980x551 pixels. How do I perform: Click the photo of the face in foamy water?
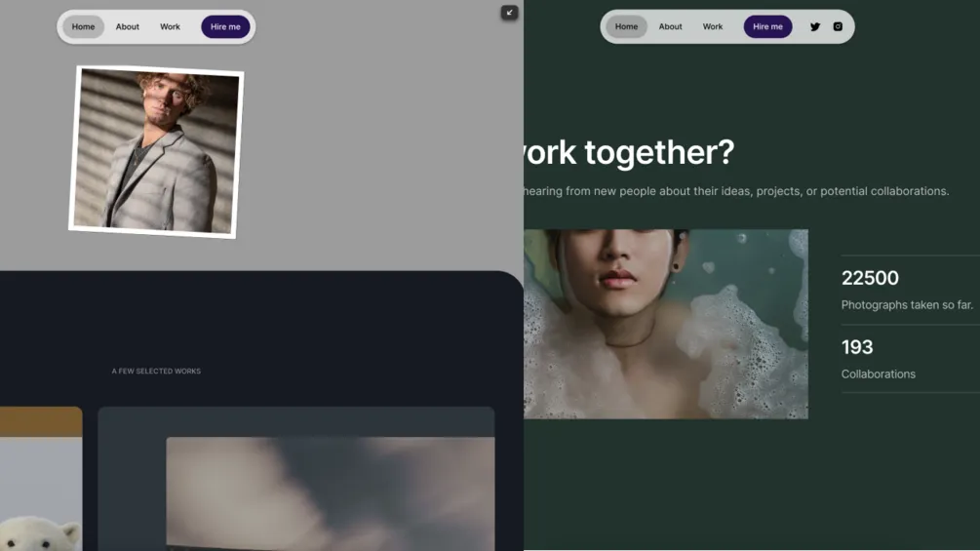tap(666, 324)
